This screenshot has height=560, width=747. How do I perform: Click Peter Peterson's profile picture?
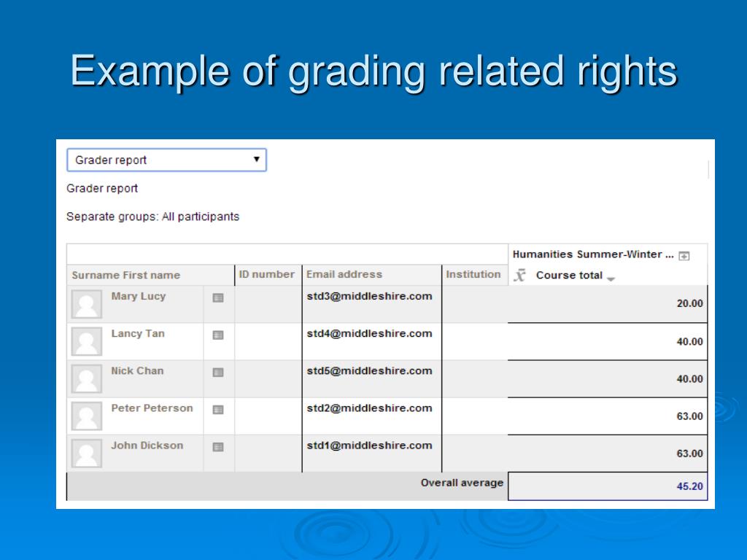[87, 416]
